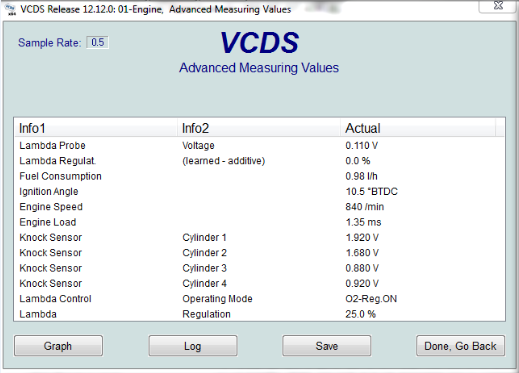
Task: Sort by the Info1 column header
Action: point(96,128)
